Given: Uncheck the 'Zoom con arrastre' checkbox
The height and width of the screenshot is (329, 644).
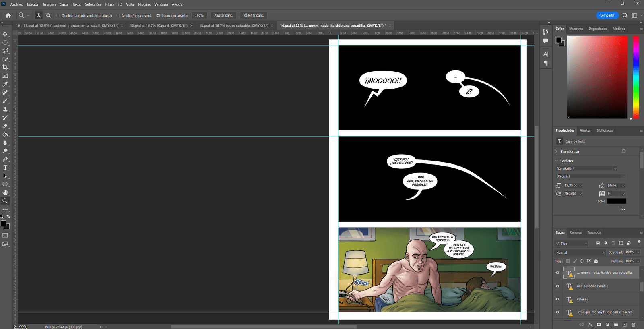Looking at the screenshot, I should [158, 16].
